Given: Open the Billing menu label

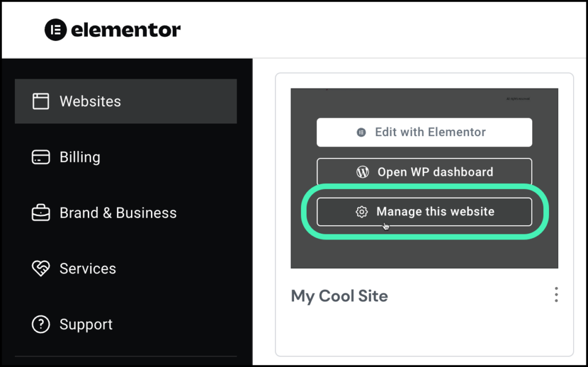Looking at the screenshot, I should pyautogui.click(x=80, y=157).
